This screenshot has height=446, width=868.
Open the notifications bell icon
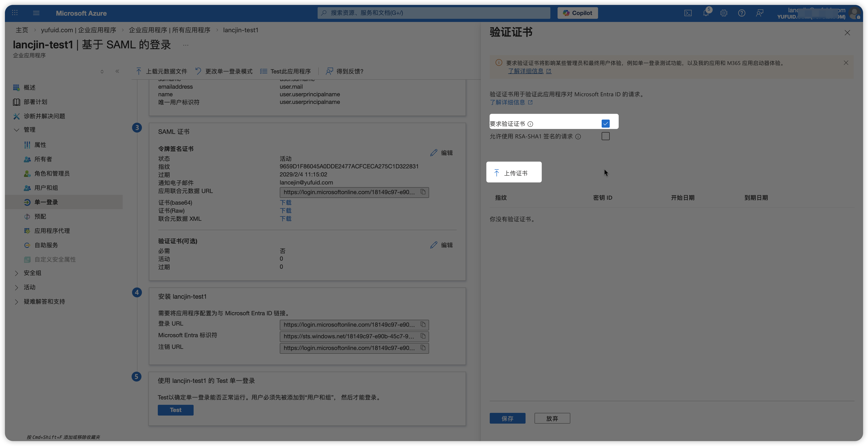coord(706,13)
